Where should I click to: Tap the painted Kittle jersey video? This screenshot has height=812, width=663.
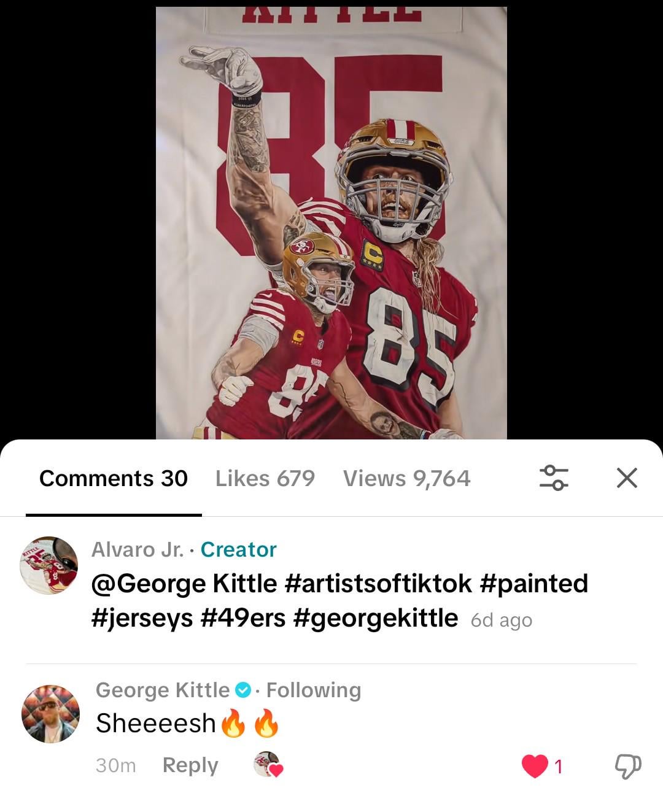click(331, 221)
